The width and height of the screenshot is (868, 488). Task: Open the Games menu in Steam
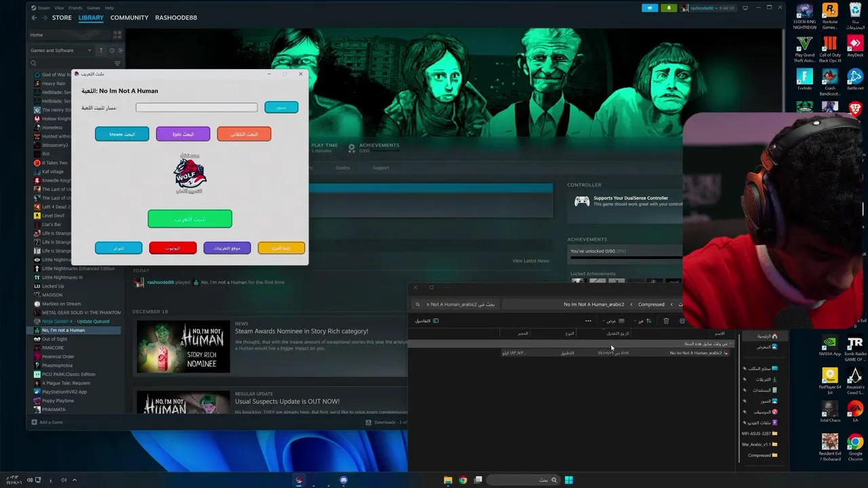coord(94,8)
